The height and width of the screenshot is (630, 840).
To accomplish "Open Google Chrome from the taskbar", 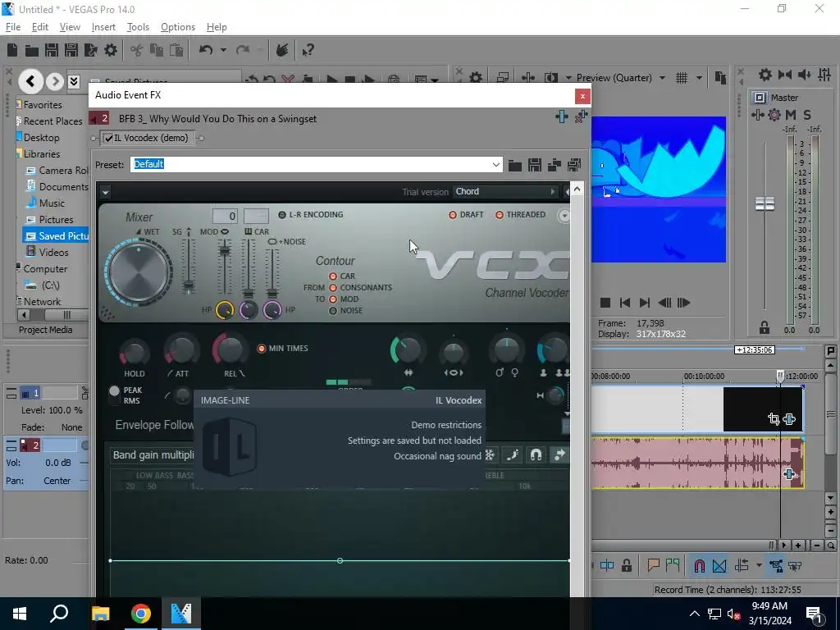I will tap(141, 614).
